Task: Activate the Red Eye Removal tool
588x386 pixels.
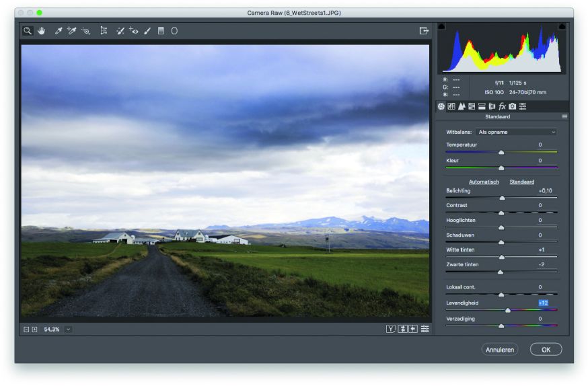Action: (134, 31)
